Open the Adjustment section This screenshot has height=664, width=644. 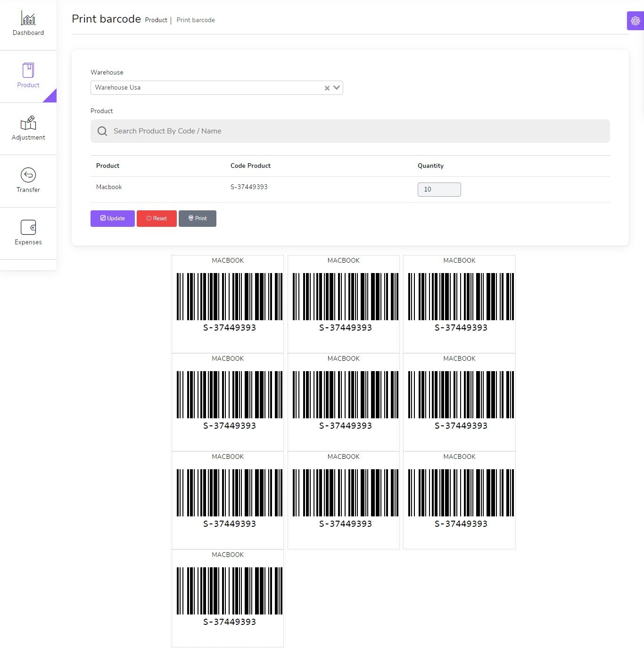(x=28, y=128)
